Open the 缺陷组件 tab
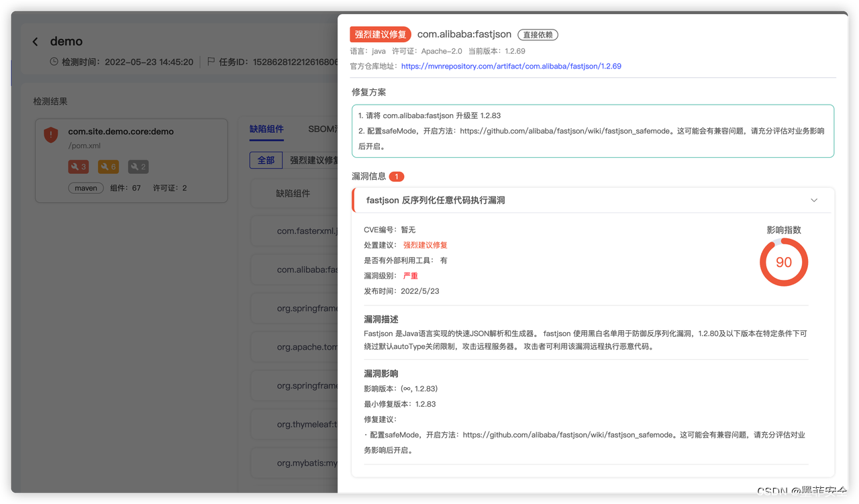Viewport: 859px width, 504px height. 266,129
